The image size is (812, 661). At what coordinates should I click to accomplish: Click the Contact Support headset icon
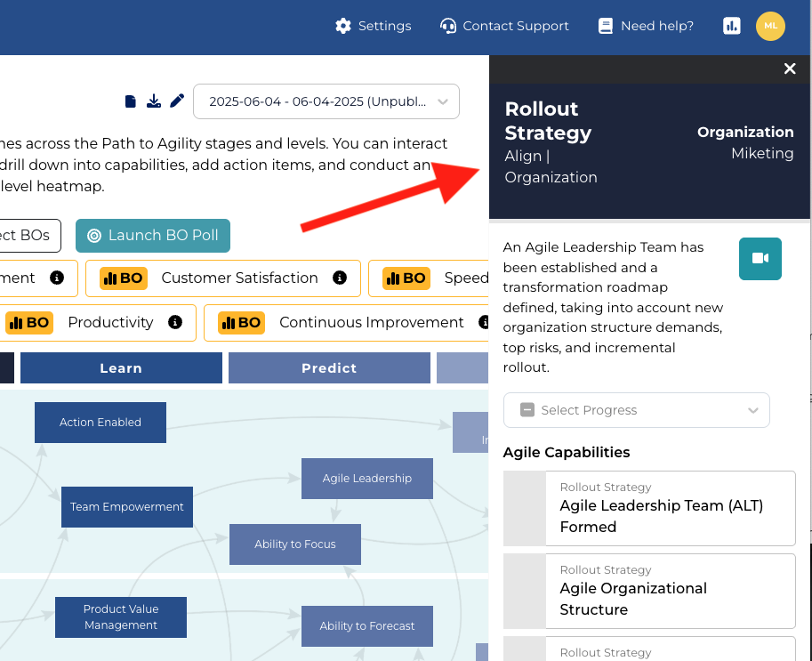coord(448,26)
